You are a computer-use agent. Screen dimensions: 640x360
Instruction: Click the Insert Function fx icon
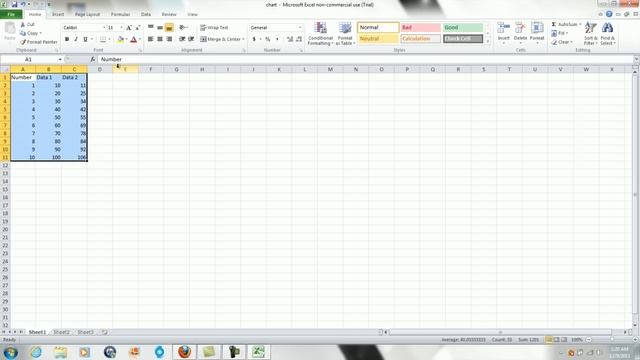point(93,59)
